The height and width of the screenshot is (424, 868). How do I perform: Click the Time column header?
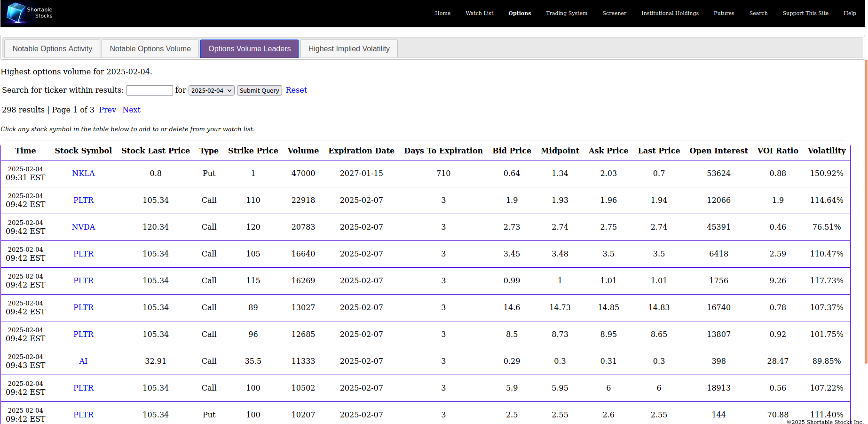click(x=25, y=151)
